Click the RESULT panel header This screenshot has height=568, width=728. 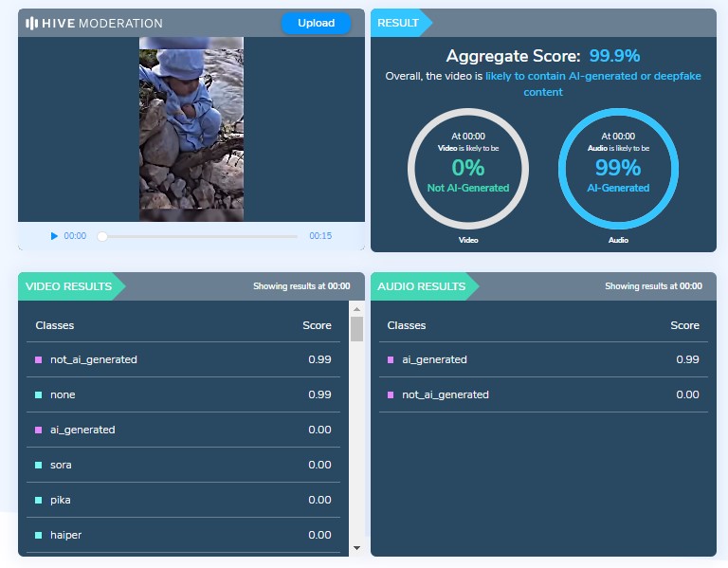coord(398,23)
